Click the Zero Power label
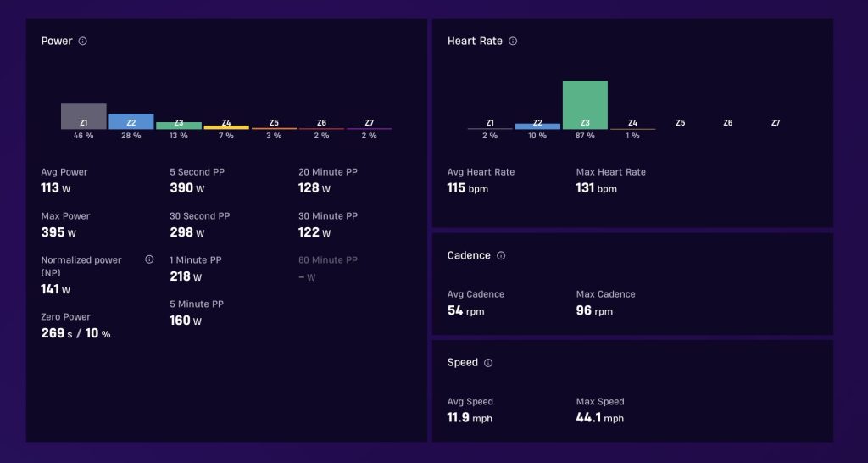Viewport: 868px width, 463px height. pos(65,317)
